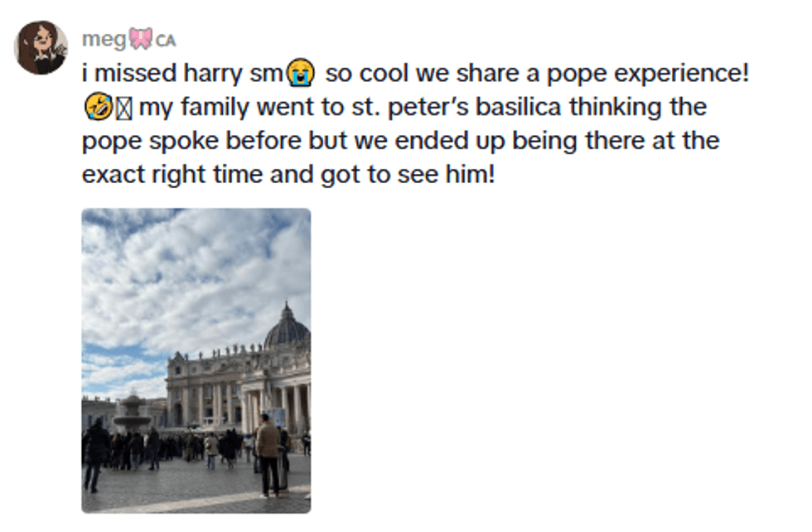Open the username "meg" link
812x532 pixels.
[104, 39]
